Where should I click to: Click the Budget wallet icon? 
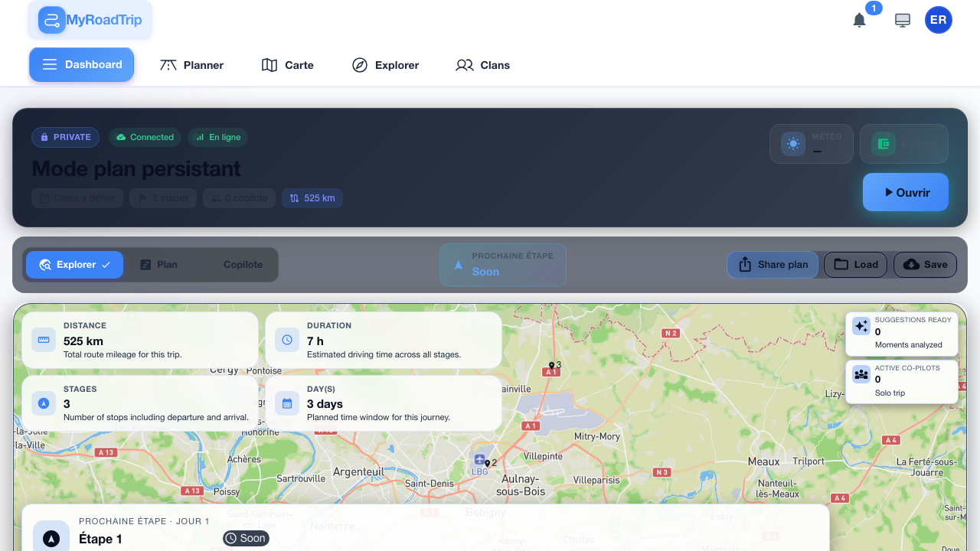coord(884,144)
